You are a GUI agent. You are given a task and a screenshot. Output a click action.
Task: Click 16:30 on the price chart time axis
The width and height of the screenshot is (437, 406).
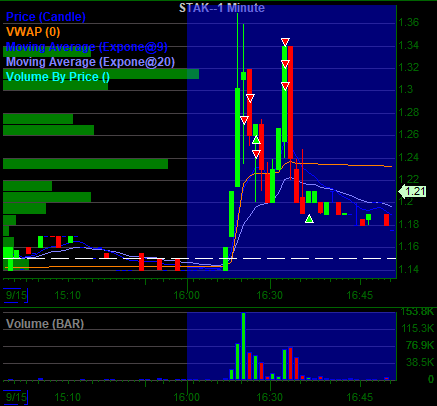pyautogui.click(x=270, y=295)
